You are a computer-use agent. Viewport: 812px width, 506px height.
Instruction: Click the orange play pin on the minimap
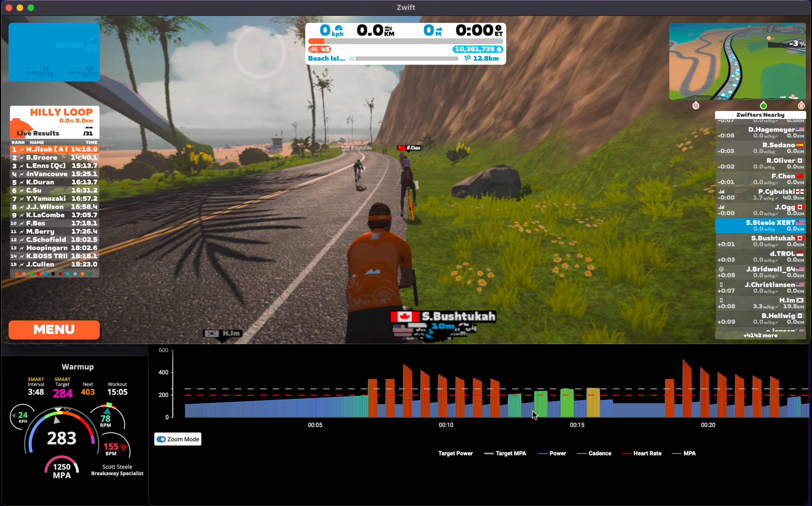[769, 38]
